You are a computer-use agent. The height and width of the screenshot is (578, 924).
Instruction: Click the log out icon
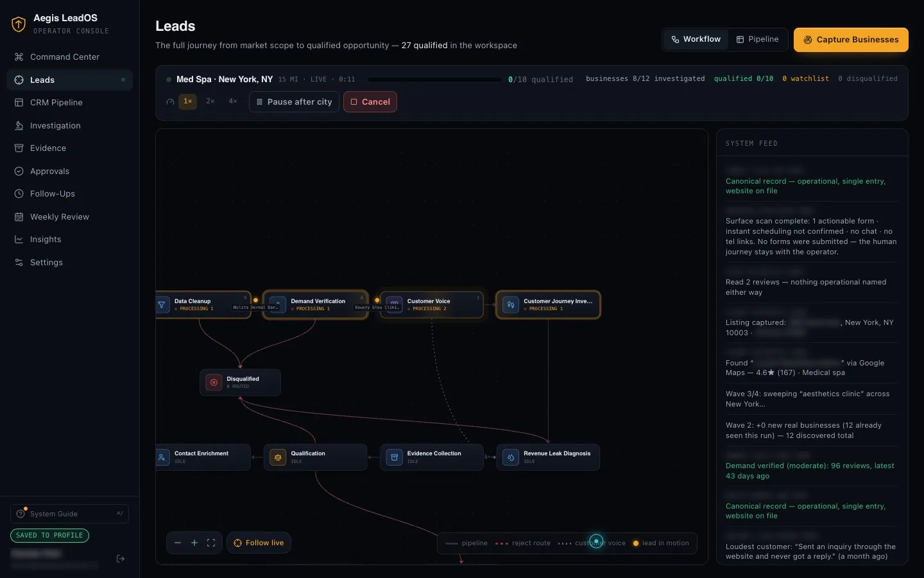pos(121,559)
